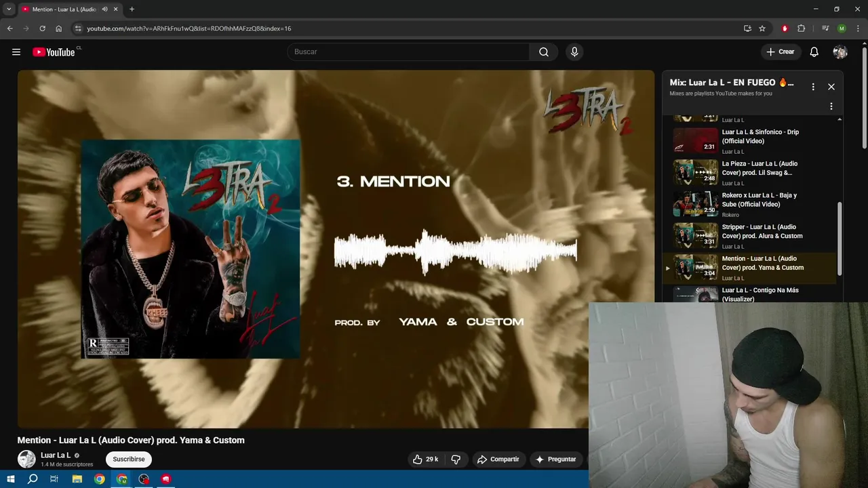Open File Explorer from the taskbar
Viewport: 868px width, 488px height.
[x=77, y=479]
